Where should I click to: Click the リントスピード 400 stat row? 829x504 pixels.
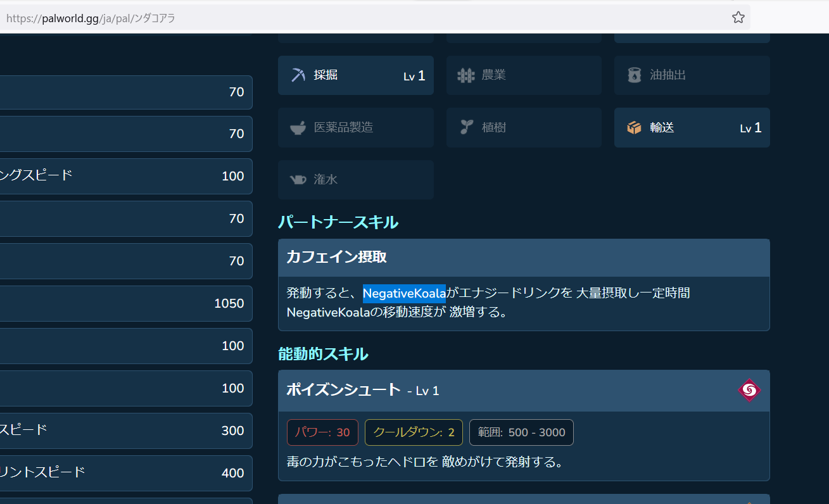pyautogui.click(x=126, y=473)
